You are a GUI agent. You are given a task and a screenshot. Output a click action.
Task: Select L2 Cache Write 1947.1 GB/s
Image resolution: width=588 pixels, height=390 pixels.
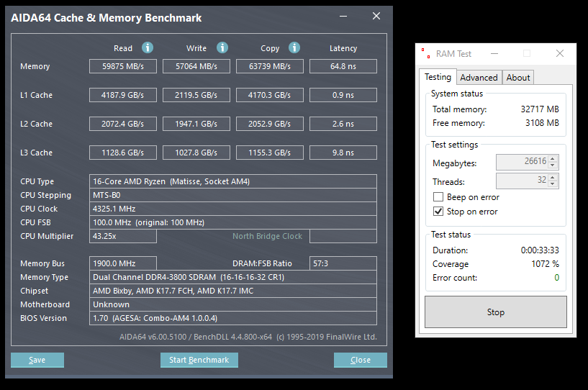pos(196,124)
